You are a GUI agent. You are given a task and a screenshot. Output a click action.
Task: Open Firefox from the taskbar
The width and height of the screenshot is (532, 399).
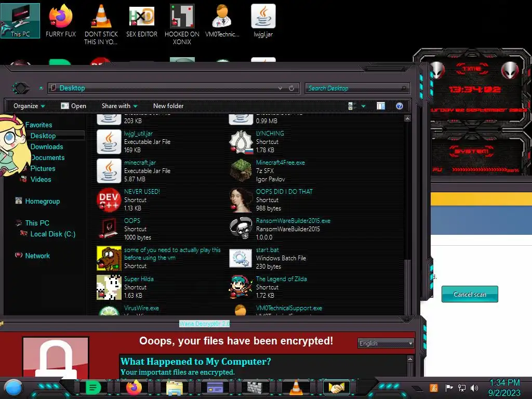134,388
